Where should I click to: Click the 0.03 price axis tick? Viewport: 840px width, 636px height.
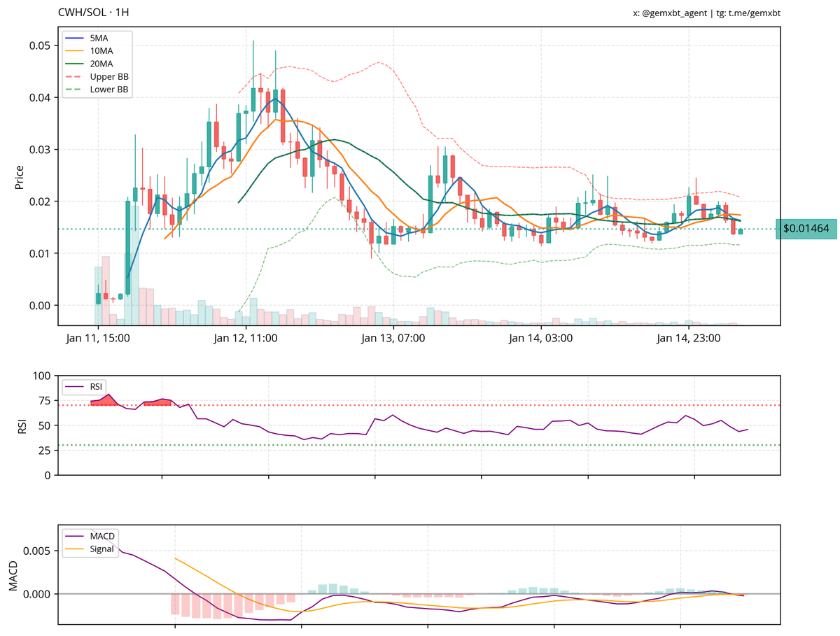[41, 150]
